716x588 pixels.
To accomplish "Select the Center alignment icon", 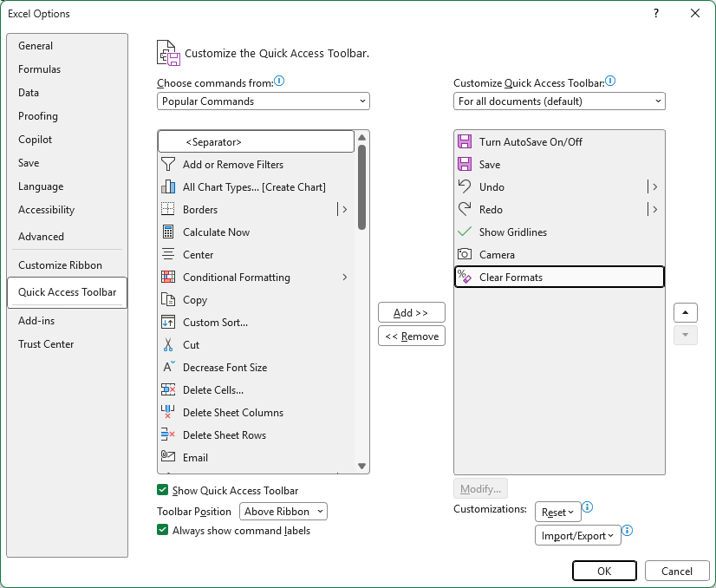I will pyautogui.click(x=168, y=254).
